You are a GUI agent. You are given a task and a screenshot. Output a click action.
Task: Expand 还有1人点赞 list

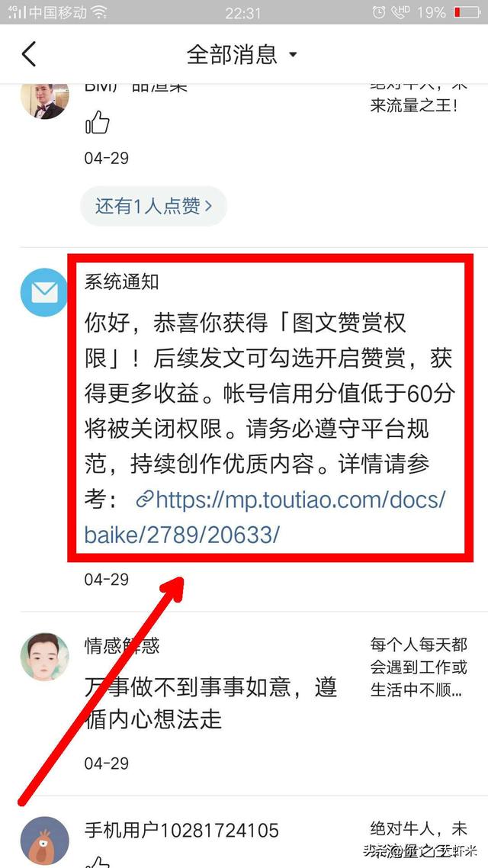tap(154, 207)
